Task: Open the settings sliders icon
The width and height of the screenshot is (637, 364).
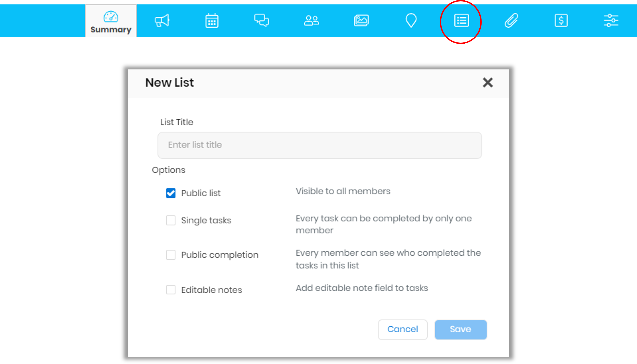Action: tap(611, 20)
